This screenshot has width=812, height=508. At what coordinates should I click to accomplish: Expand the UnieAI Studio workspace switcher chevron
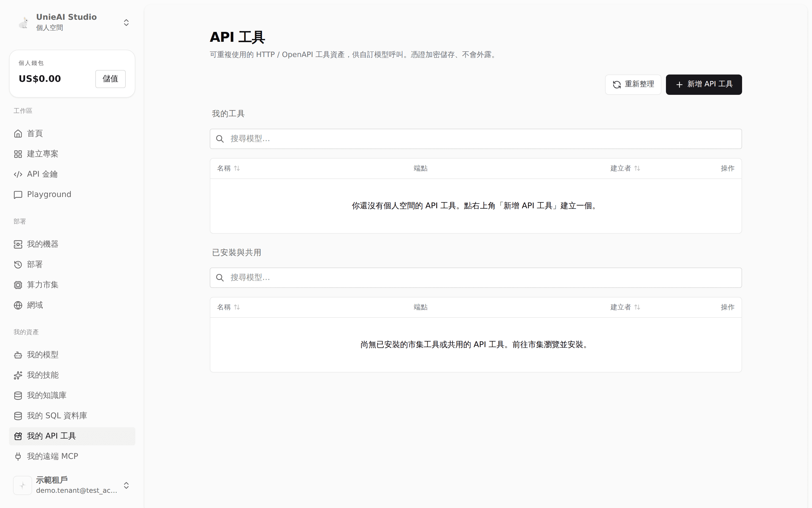click(x=126, y=23)
